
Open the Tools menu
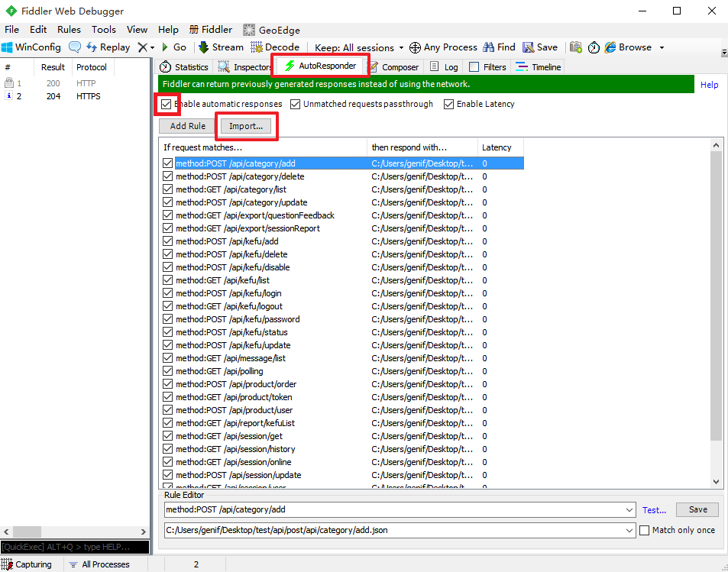click(x=104, y=30)
